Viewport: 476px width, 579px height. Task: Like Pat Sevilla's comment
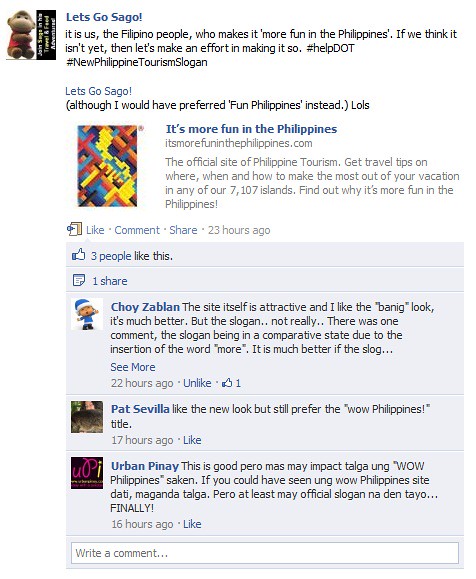point(192,440)
